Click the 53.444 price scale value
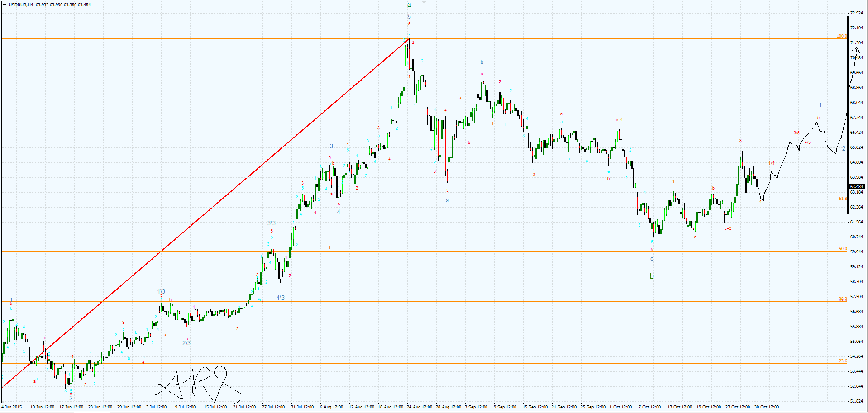The image size is (868, 413). (856, 371)
